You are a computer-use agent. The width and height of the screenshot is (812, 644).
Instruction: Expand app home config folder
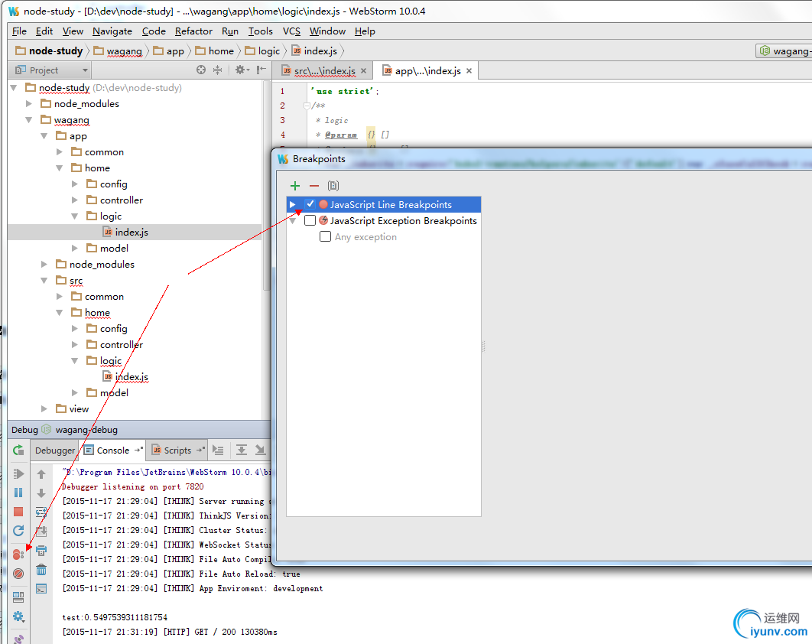[x=75, y=184]
